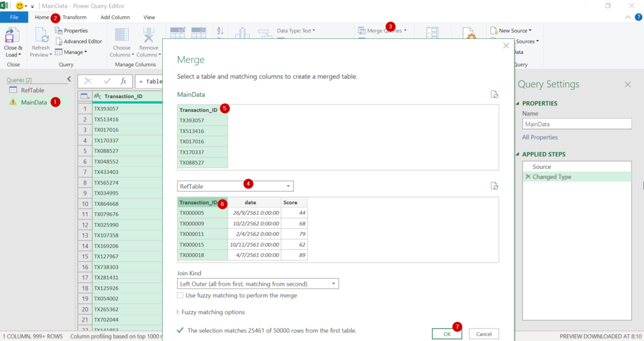This screenshot has height=341, width=644.
Task: Close the Merge dialog with X
Action: point(506,46)
